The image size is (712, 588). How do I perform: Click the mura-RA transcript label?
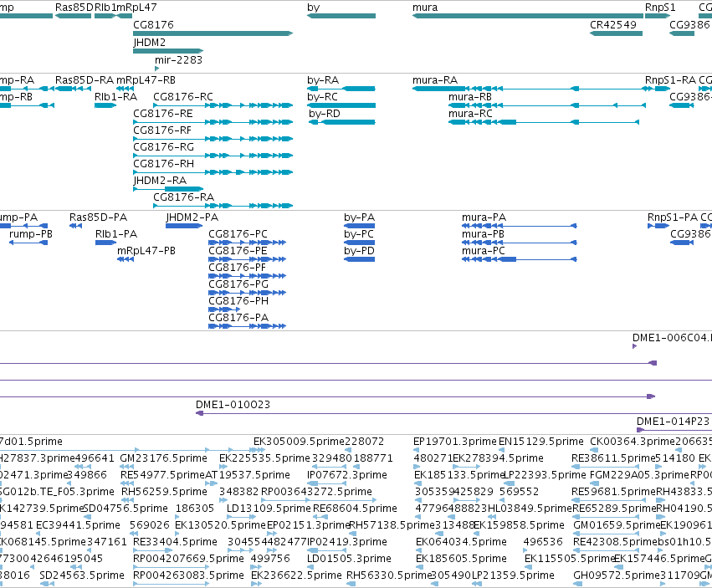coord(435,80)
